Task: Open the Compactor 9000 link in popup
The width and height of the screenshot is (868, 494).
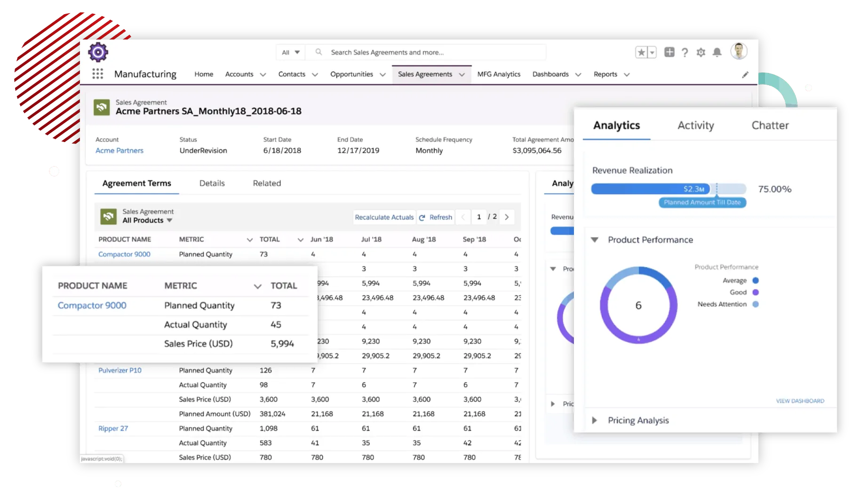Action: click(x=92, y=306)
